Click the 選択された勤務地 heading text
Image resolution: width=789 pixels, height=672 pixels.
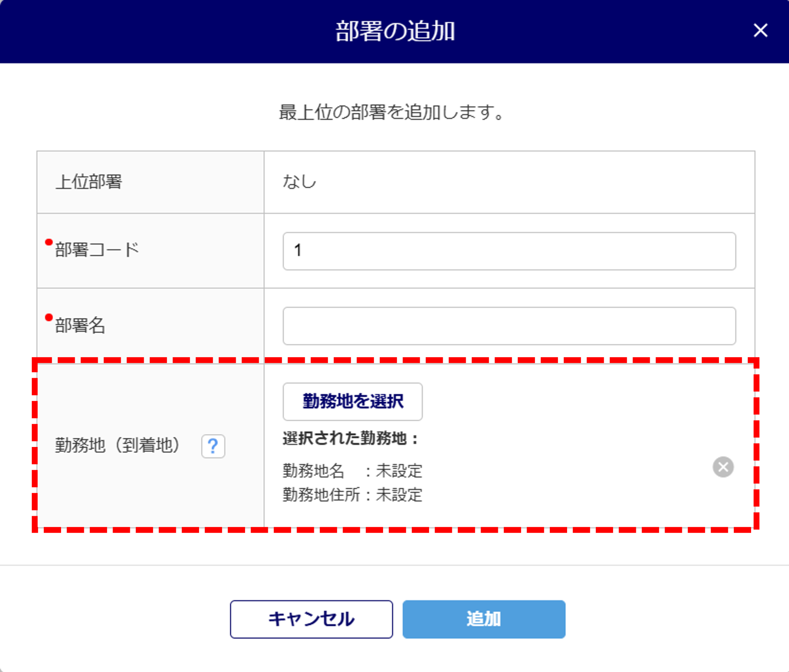[350, 438]
